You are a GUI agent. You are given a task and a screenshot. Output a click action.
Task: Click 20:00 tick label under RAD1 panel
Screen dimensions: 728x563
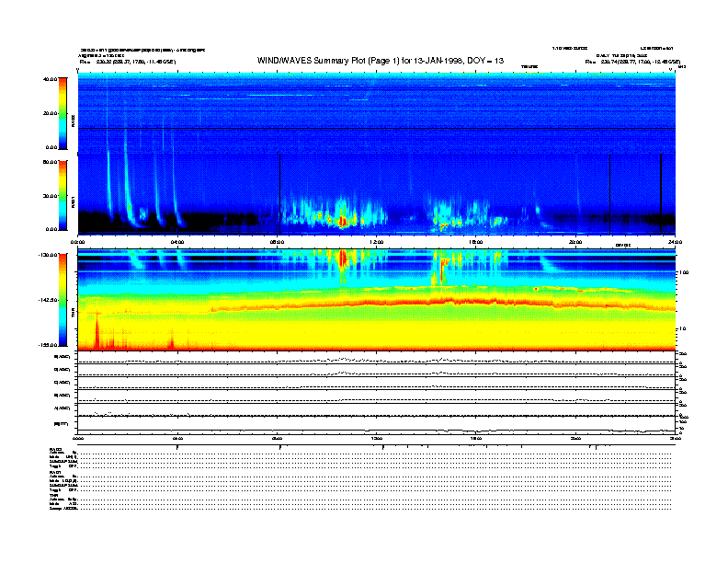coord(575,242)
